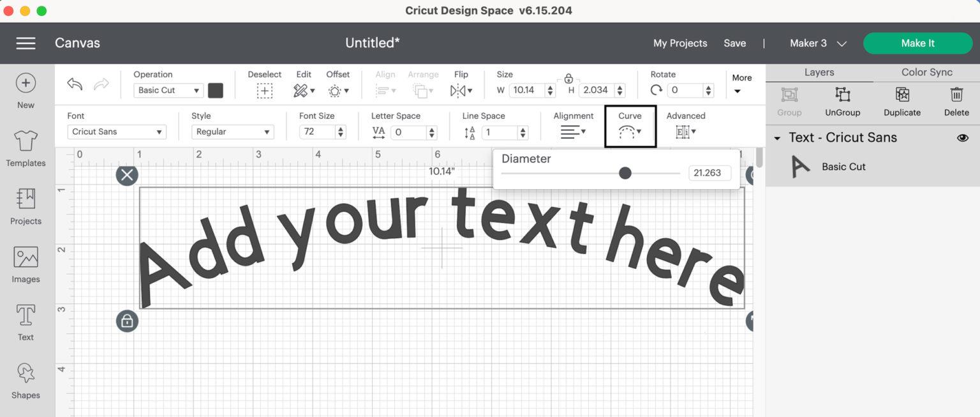The image size is (980, 417).
Task: Open the Shapes panel
Action: pos(25,379)
